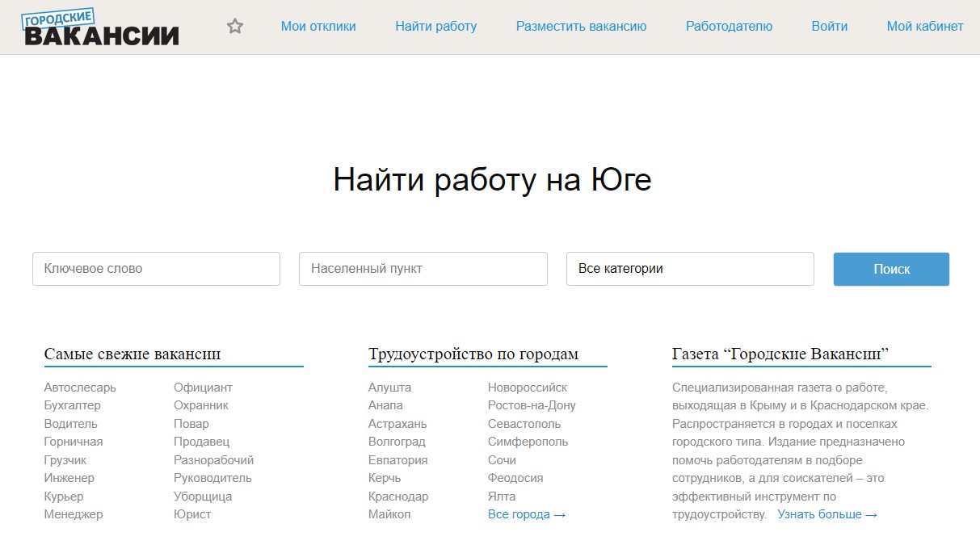The height and width of the screenshot is (549, 980).
Task: Open Разнорабочий vacancies link
Action: click(214, 460)
